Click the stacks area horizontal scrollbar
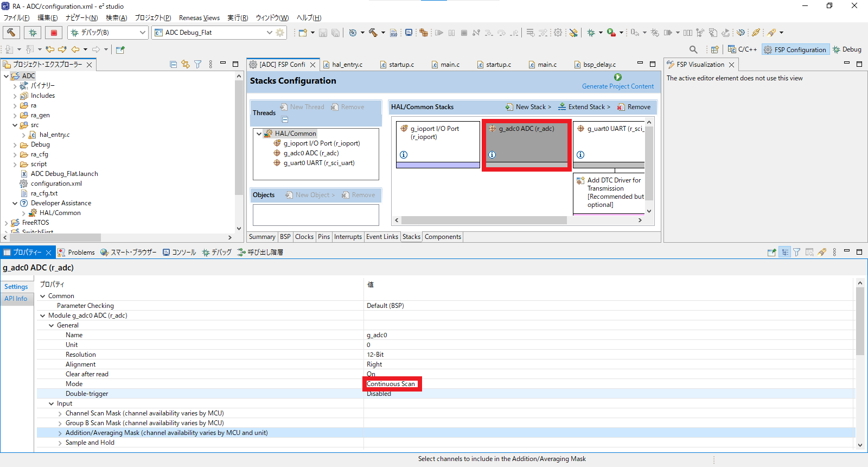 pyautogui.click(x=483, y=220)
